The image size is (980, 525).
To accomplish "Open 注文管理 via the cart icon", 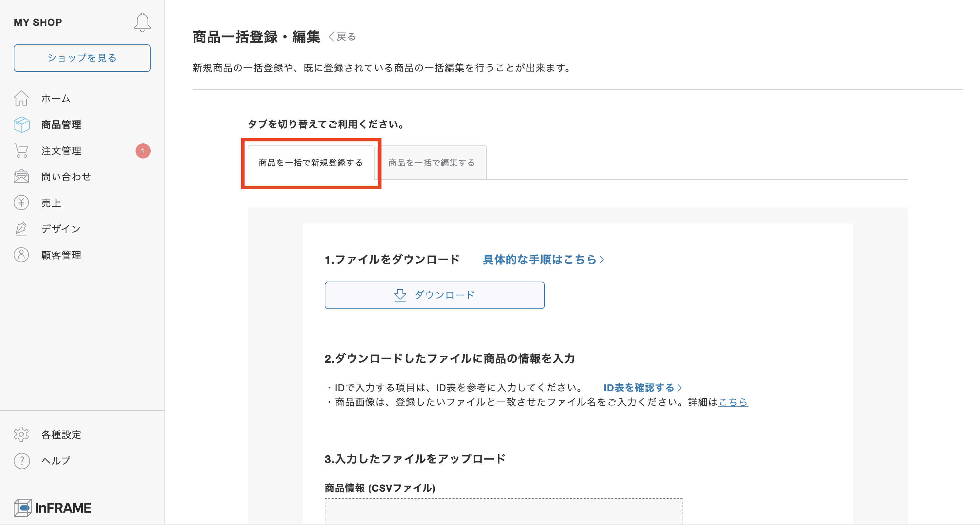I will click(22, 150).
